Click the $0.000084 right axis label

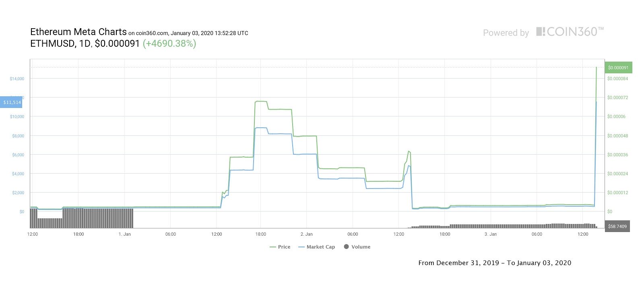(618, 79)
